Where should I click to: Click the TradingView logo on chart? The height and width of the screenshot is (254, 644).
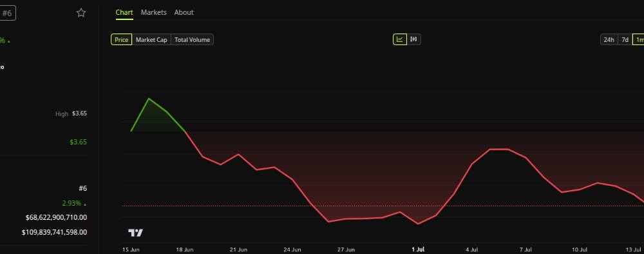(x=135, y=233)
